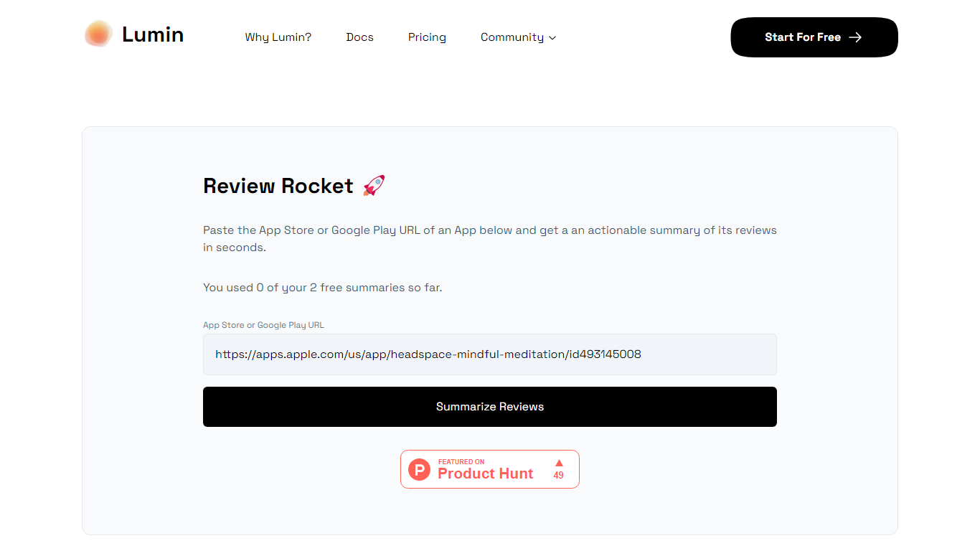Click the paragraph describing Review Rocket
Viewport: 980px width, 551px height.
[x=489, y=239]
